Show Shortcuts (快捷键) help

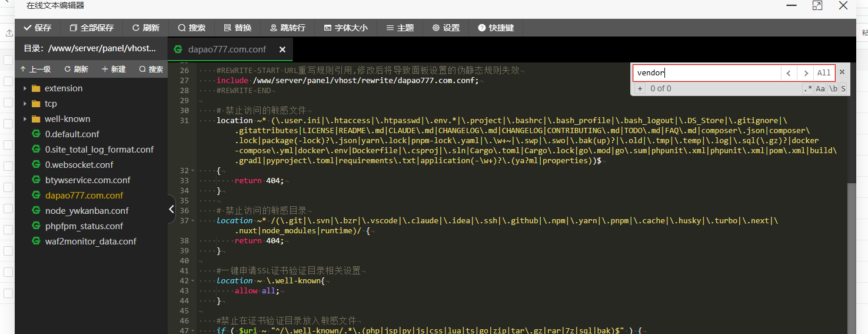tap(495, 28)
